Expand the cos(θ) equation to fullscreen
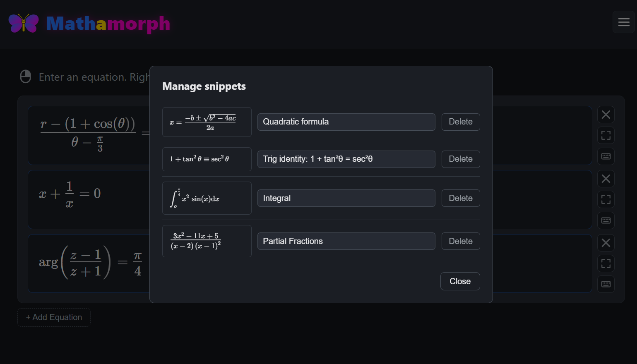 tap(606, 135)
